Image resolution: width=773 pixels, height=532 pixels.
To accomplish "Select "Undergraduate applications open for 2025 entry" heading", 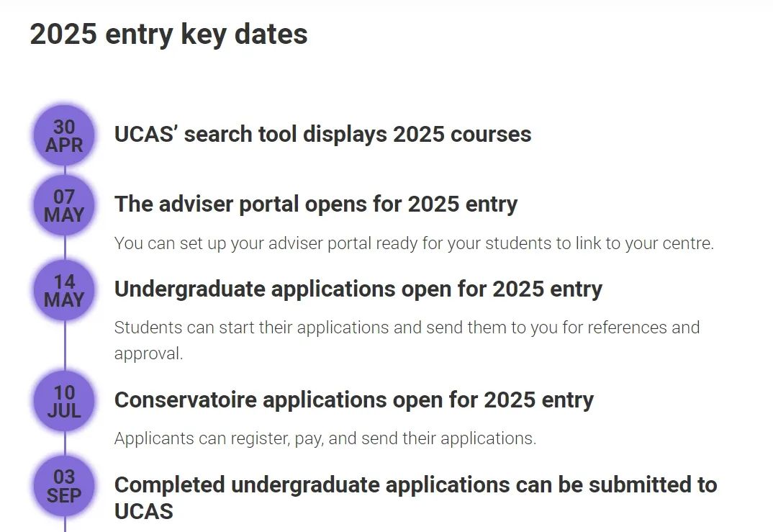I will tap(358, 289).
